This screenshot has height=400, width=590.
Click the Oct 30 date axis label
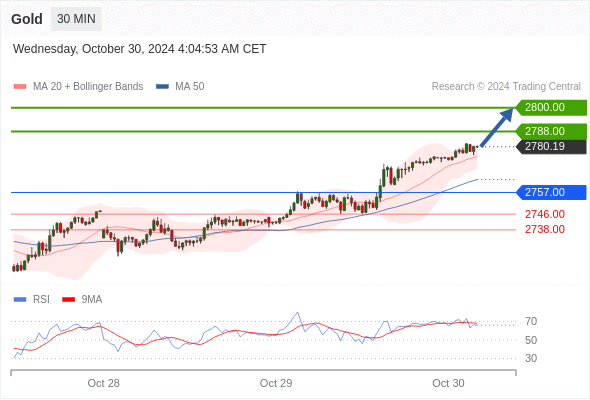pyautogui.click(x=448, y=383)
